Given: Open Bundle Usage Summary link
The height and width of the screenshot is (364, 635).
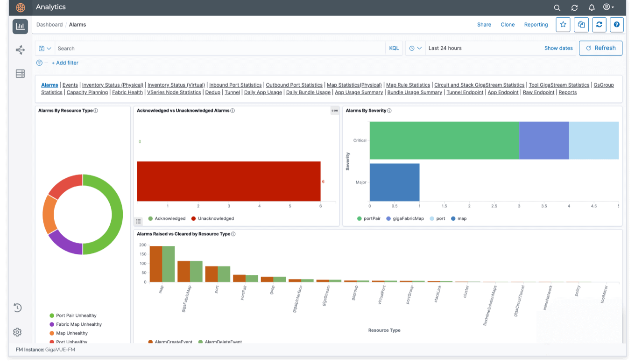Looking at the screenshot, I should click(x=415, y=92).
